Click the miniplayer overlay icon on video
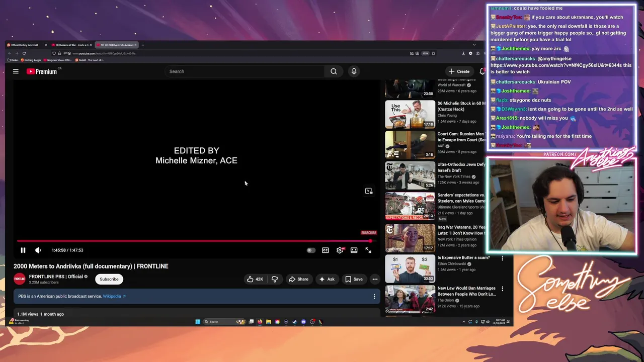 point(369,191)
